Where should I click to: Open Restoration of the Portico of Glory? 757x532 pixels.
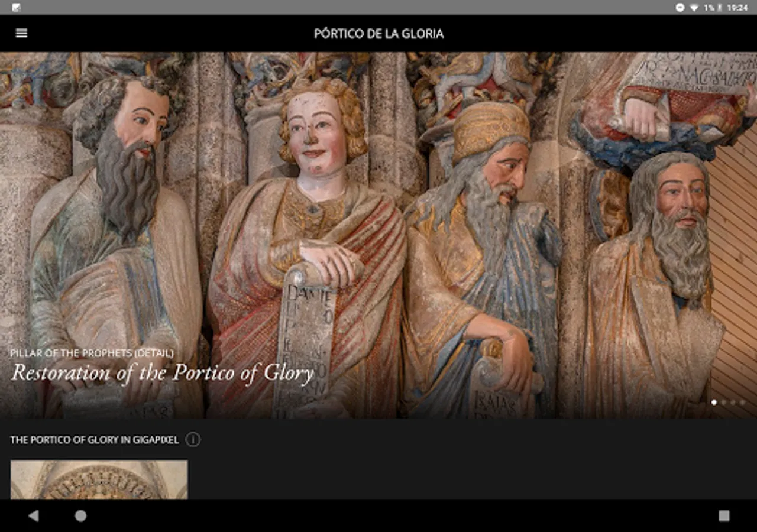[163, 373]
